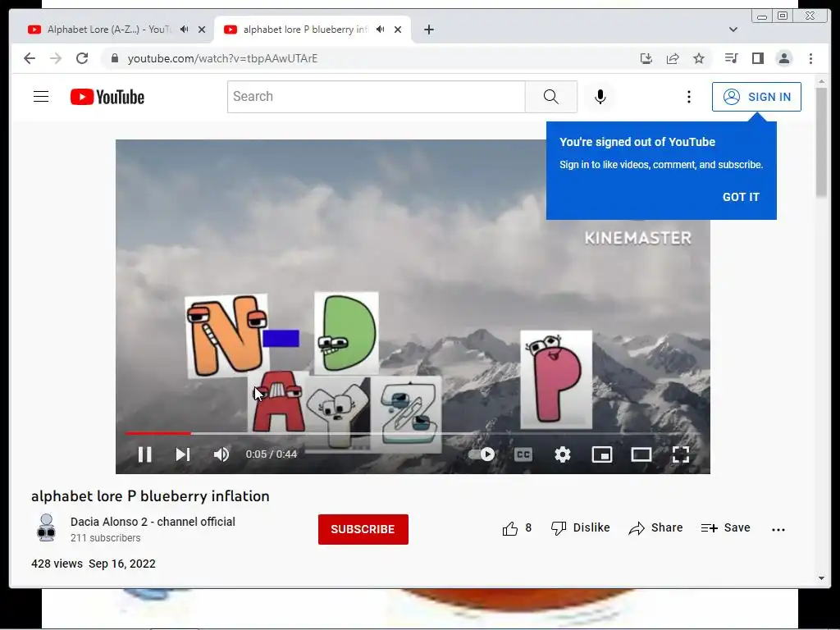Dismiss popup with GOT IT

(741, 197)
